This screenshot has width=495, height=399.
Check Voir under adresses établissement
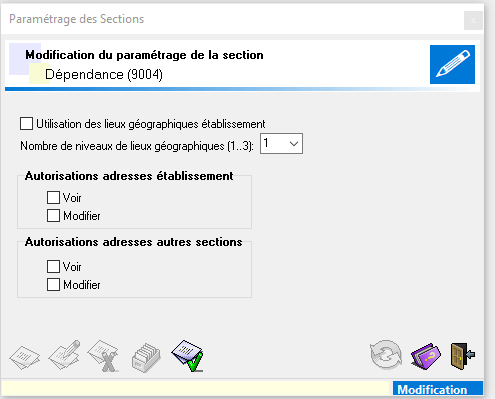click(x=53, y=197)
